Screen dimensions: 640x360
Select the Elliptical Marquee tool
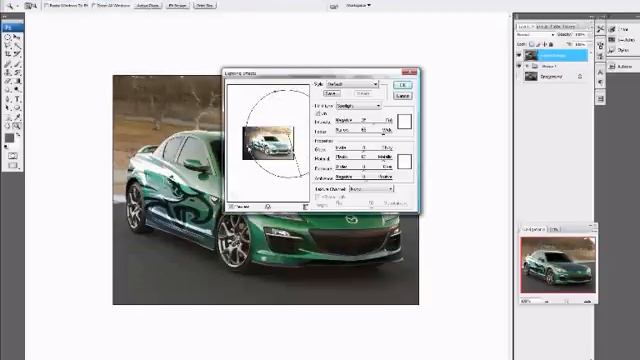(7, 37)
